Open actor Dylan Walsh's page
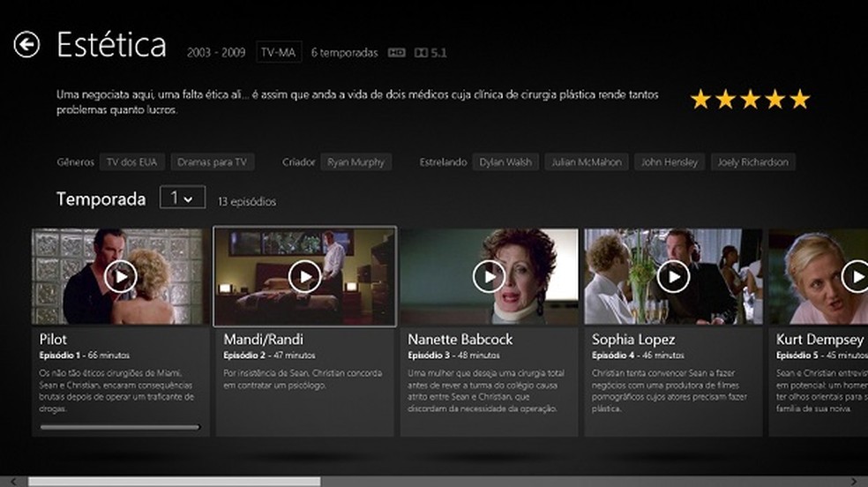Viewport: 868px width, 487px height. point(505,162)
